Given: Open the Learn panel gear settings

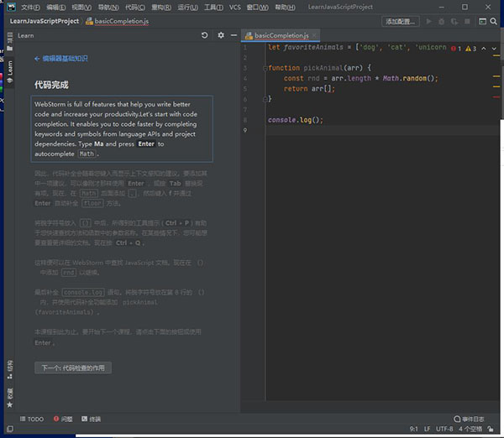Looking at the screenshot, I should (221, 36).
